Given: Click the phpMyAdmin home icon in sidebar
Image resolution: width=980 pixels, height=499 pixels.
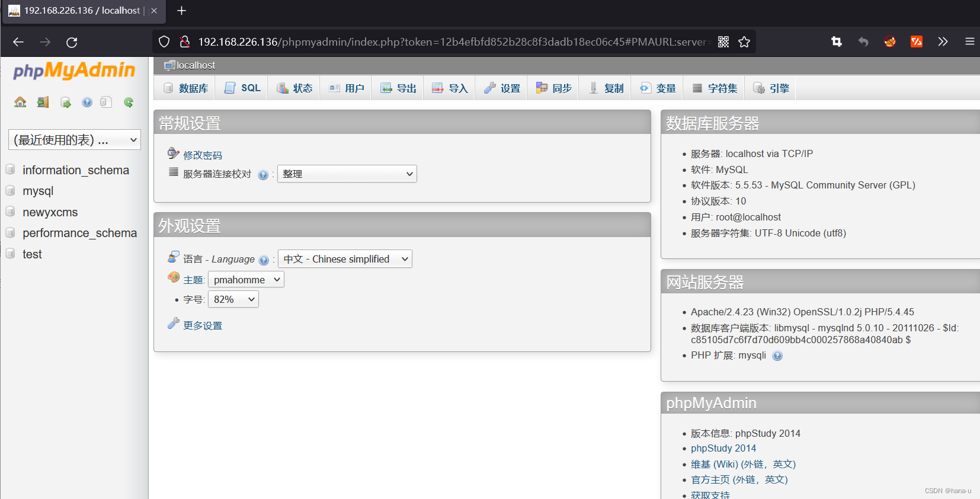Looking at the screenshot, I should click(x=20, y=102).
